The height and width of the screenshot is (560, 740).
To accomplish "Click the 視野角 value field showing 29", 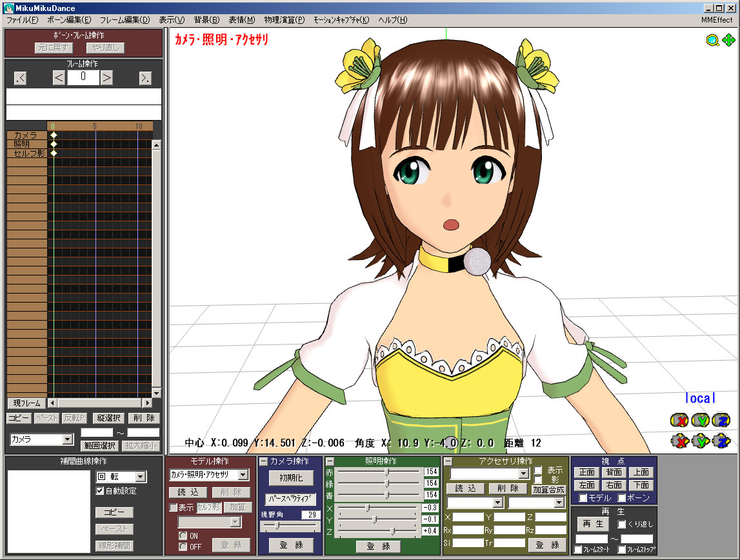I will (x=310, y=515).
